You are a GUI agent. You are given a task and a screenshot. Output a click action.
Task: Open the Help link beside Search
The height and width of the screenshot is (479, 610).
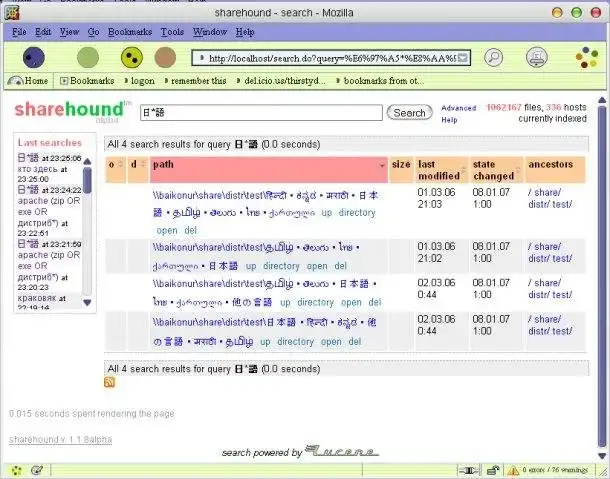(449, 120)
